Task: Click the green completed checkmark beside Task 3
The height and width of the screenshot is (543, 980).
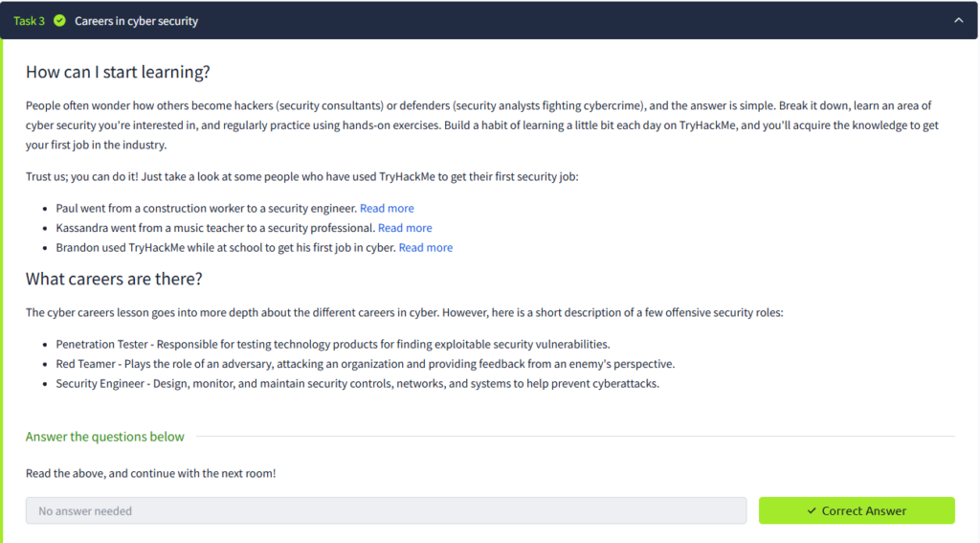Action: point(59,21)
